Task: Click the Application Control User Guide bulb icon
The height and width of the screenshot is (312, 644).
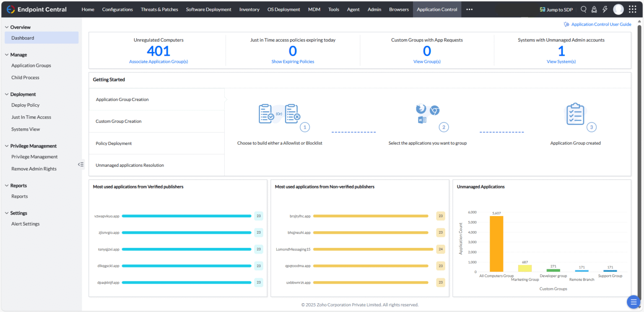Action: 567,24
